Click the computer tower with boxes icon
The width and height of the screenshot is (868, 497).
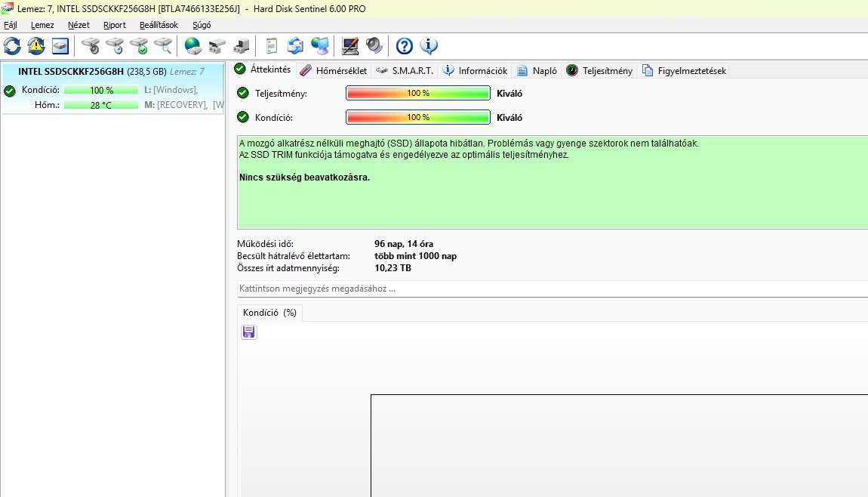(242, 46)
